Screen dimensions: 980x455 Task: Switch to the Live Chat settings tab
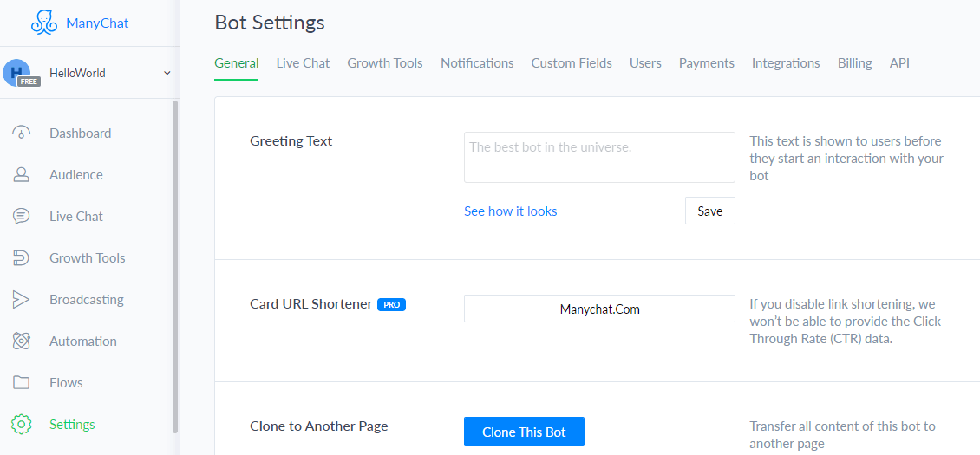304,63
